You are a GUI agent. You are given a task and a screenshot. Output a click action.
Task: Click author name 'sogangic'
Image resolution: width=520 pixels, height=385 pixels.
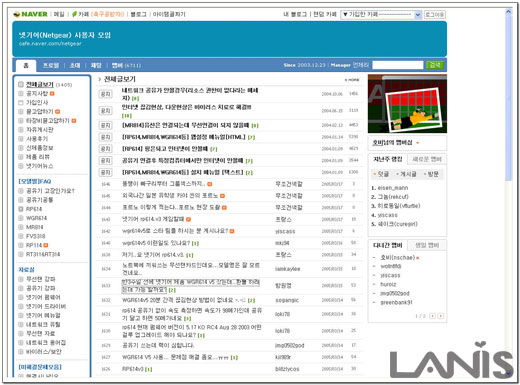287,300
